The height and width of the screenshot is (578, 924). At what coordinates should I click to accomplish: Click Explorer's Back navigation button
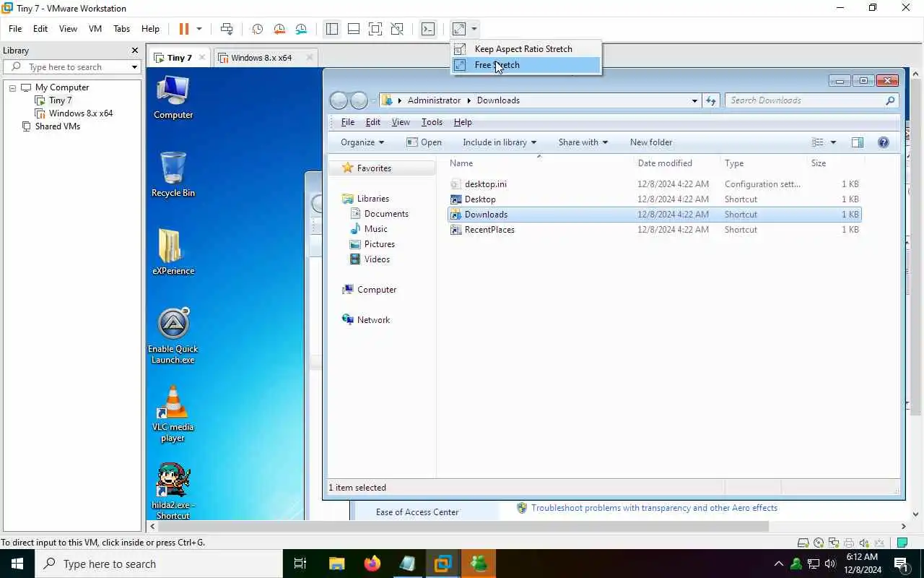coord(339,100)
